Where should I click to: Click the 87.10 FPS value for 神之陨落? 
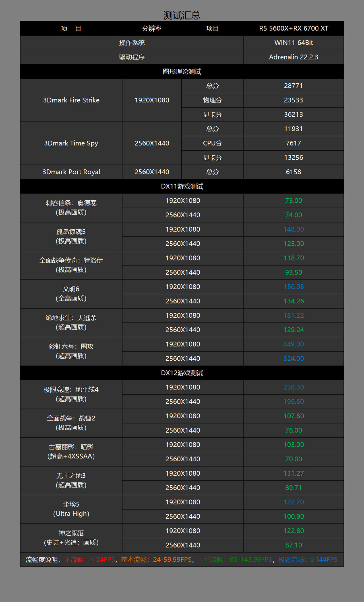pyautogui.click(x=293, y=545)
